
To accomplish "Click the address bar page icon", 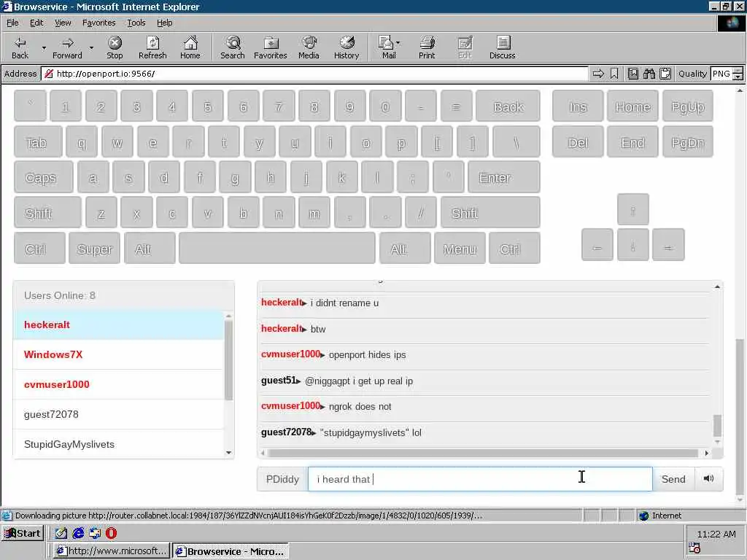I will [x=49, y=74].
